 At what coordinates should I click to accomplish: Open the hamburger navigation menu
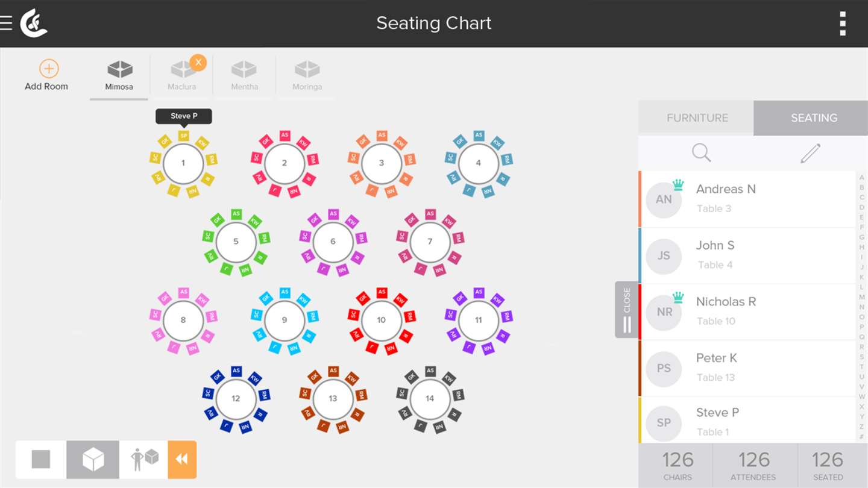tap(6, 23)
